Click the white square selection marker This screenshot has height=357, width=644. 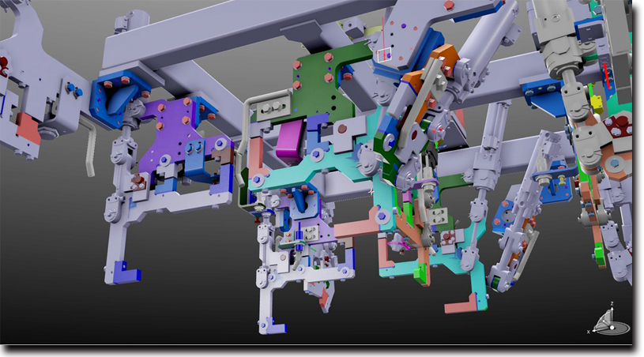coord(385,55)
